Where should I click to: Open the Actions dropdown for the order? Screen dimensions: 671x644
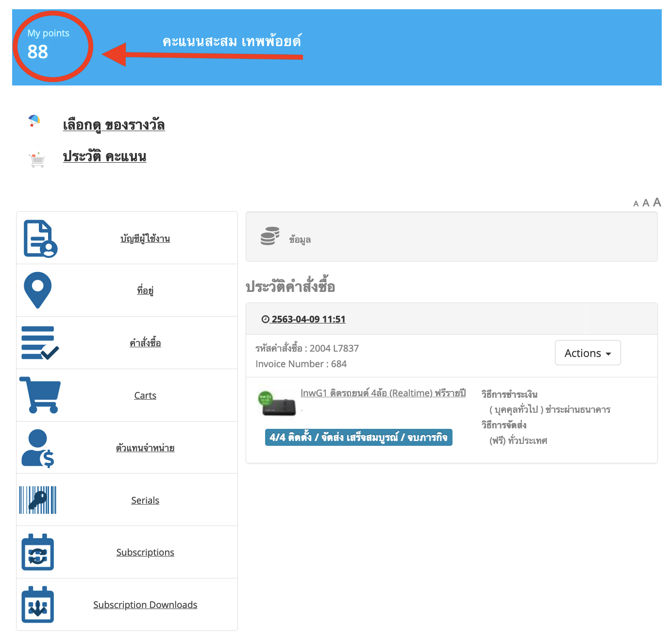tap(587, 353)
